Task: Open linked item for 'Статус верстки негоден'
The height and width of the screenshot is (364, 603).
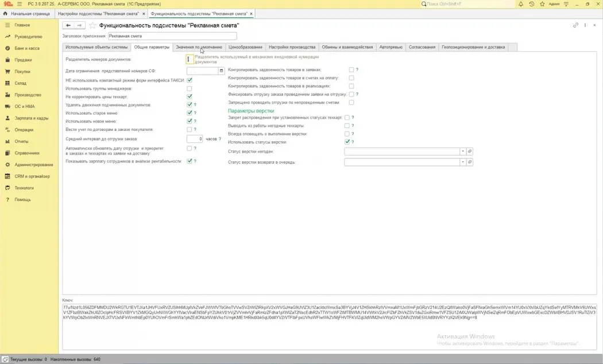Action: coord(470,152)
